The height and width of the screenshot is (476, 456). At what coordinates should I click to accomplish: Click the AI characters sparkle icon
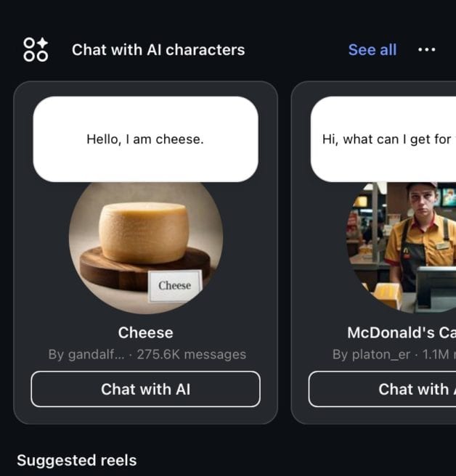pyautogui.click(x=36, y=50)
